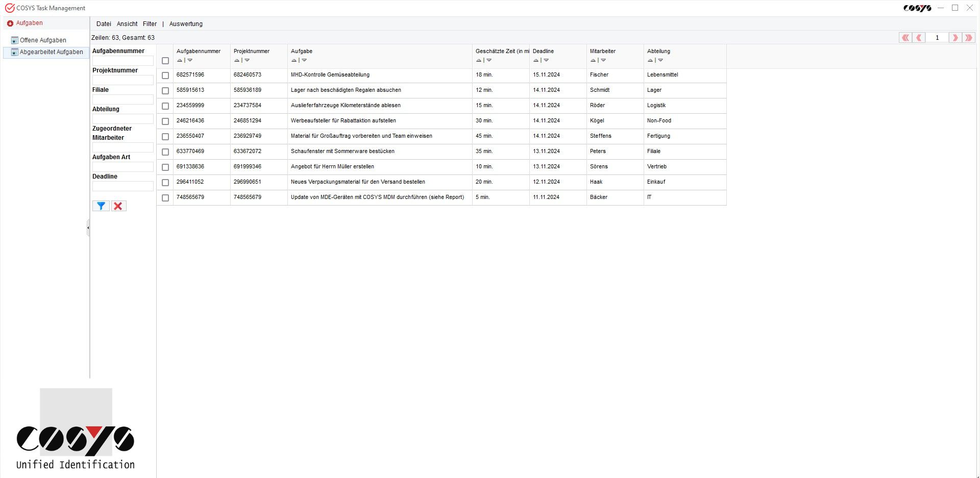
Task: Check the row for task 633770469
Action: point(165,152)
